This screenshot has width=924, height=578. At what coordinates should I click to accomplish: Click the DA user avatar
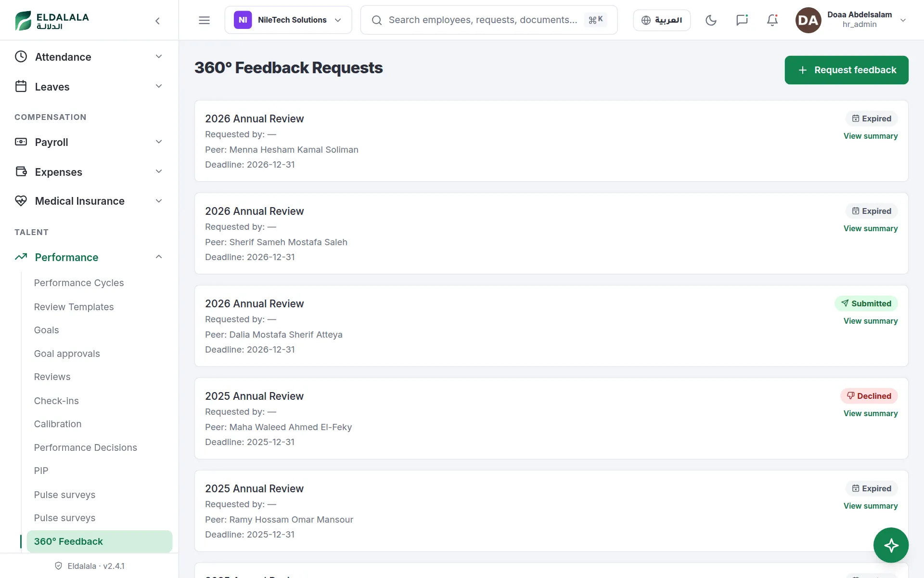point(808,20)
